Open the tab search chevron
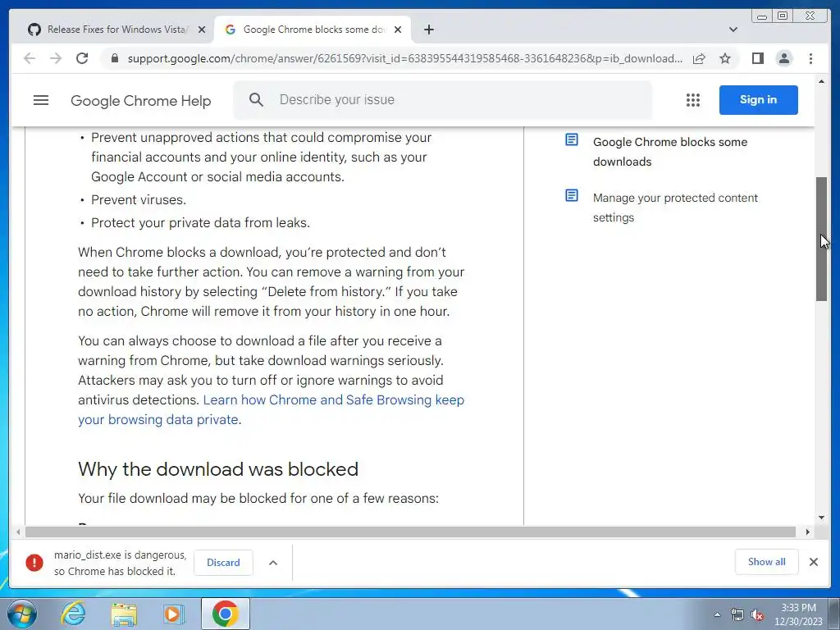Screen dimensions: 840x630 click(x=733, y=30)
